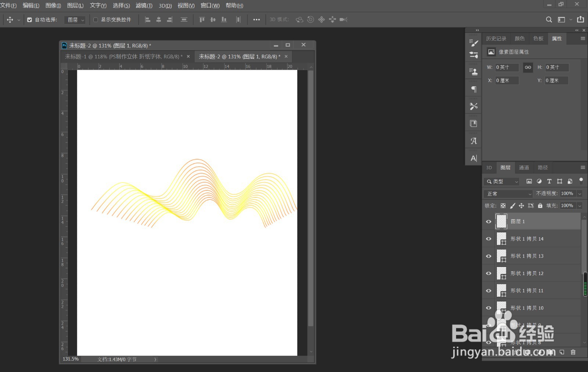Screen dimensions: 588x372
Task: Open the glyphs panel italic A icon
Action: (x=474, y=141)
